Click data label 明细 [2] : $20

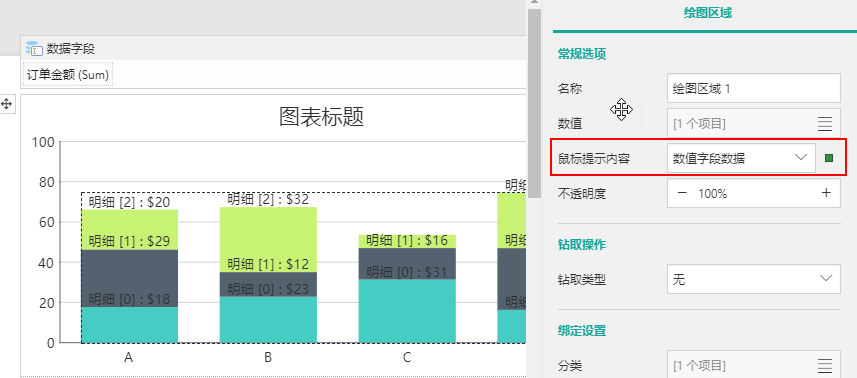(x=130, y=203)
